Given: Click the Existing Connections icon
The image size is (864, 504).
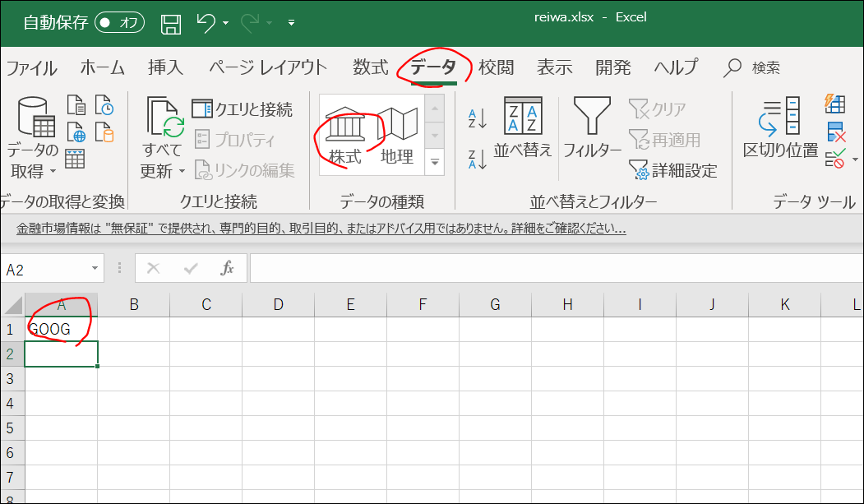Looking at the screenshot, I should pyautogui.click(x=104, y=132).
